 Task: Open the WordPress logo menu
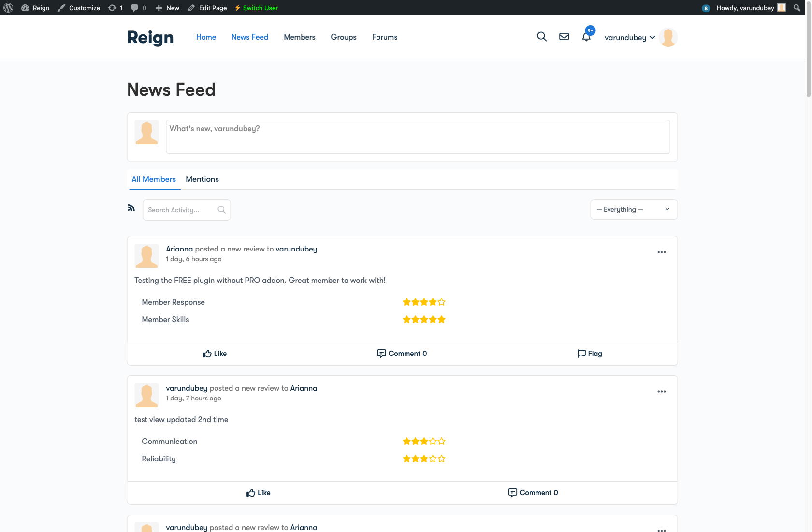coord(8,7)
